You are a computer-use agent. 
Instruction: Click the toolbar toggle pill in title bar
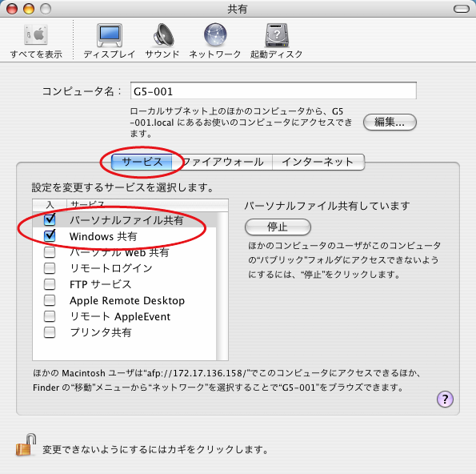coord(462,9)
